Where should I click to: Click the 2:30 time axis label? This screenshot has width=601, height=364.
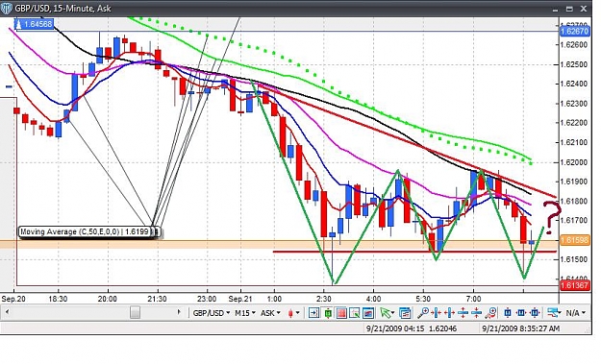coord(323,299)
